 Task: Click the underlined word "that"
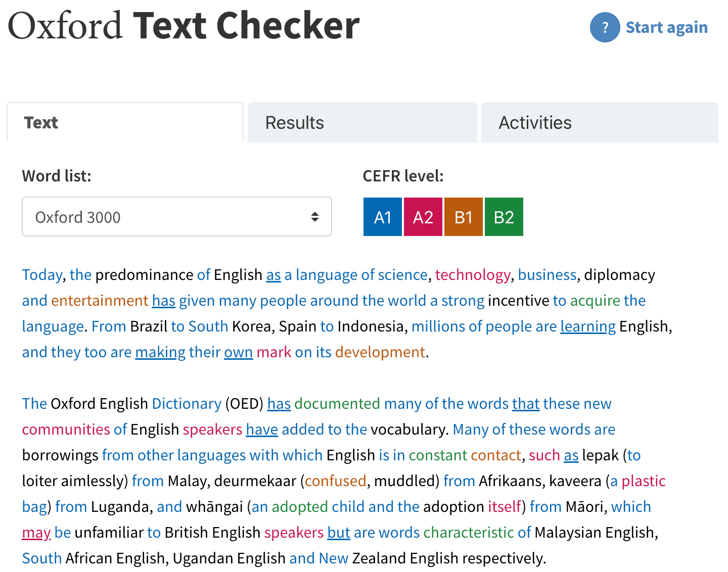[526, 404]
